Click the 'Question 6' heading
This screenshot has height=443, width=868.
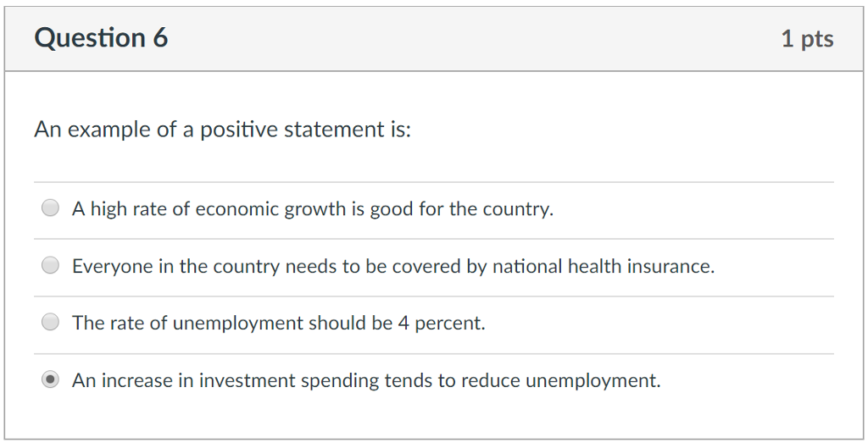point(101,38)
